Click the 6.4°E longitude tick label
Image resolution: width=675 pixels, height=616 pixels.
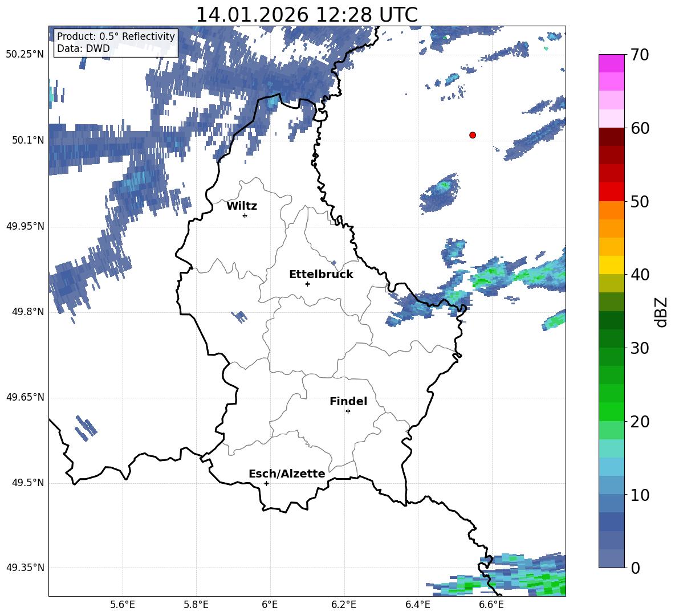click(x=417, y=605)
